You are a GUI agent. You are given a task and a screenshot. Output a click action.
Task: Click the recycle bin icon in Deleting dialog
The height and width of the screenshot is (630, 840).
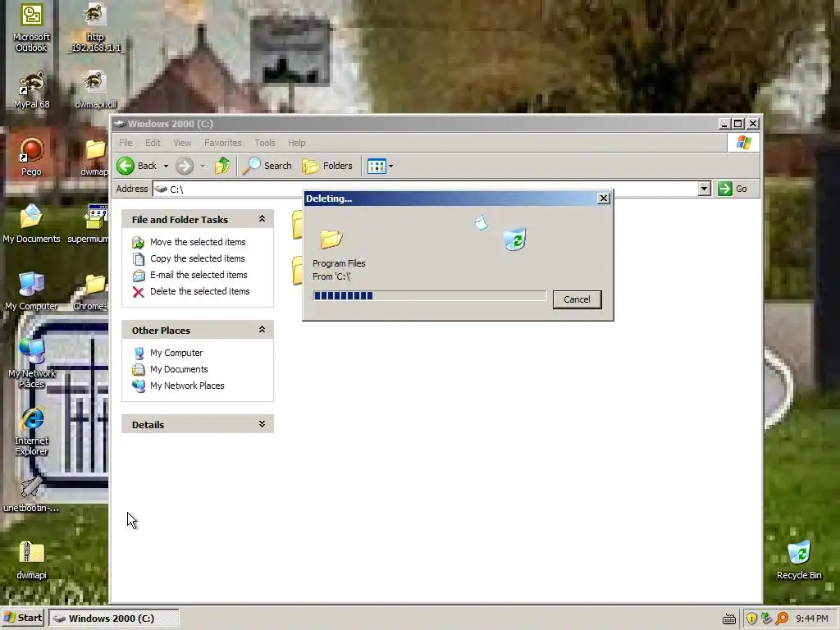point(515,240)
